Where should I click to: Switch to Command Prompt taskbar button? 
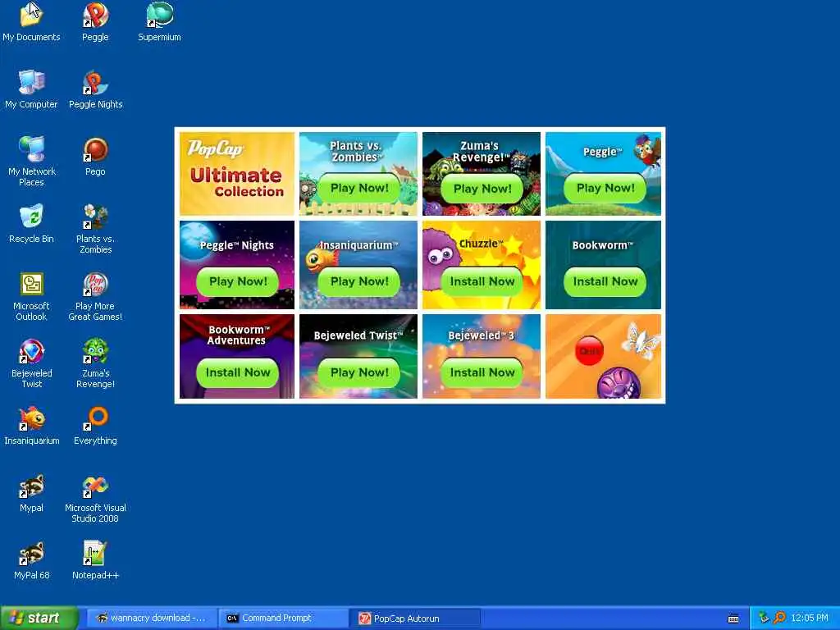click(283, 618)
